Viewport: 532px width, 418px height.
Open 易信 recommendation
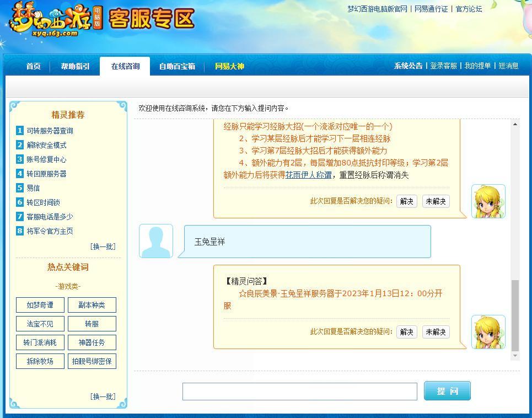33,188
